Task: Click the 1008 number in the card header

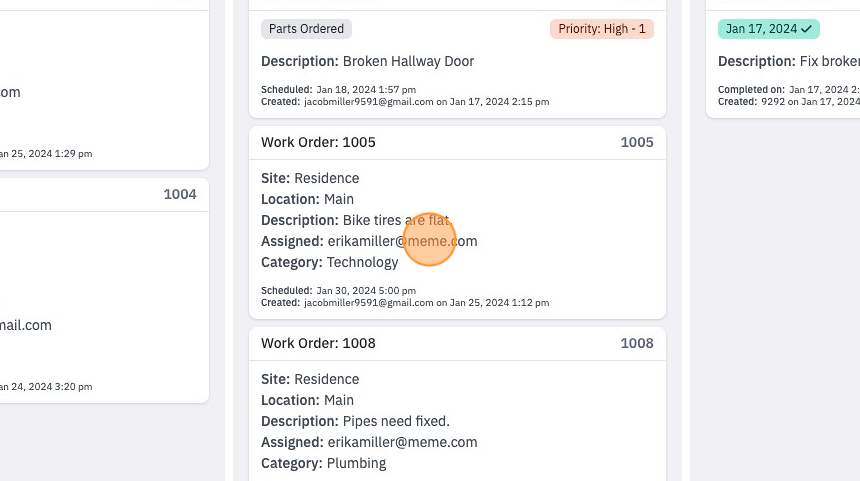Action: [637, 343]
